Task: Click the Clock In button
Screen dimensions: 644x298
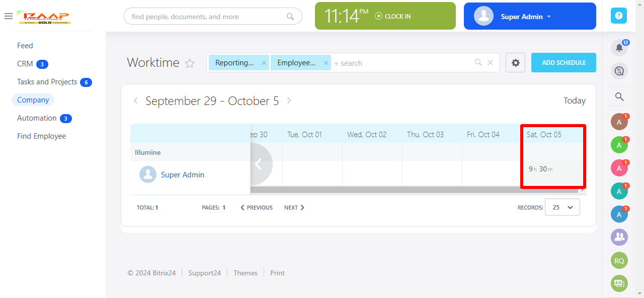Action: (393, 17)
